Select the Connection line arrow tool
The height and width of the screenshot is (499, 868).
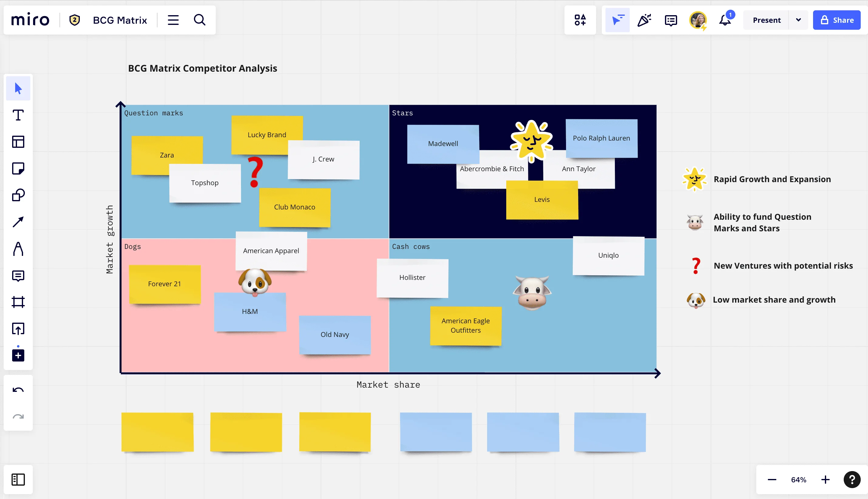click(x=18, y=222)
